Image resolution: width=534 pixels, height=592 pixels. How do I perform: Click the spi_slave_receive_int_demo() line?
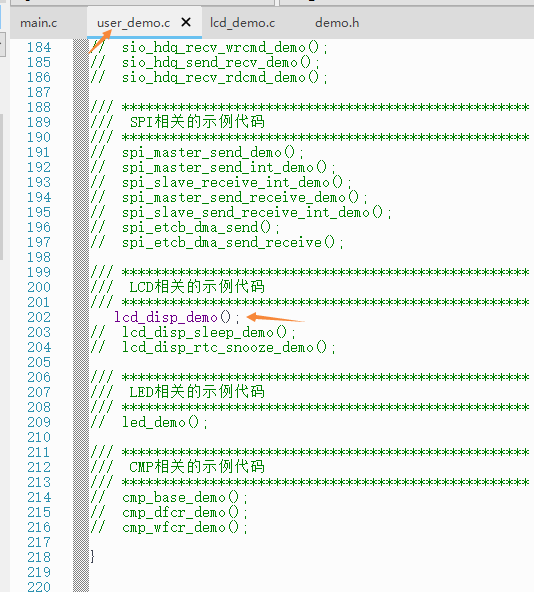tap(221, 183)
